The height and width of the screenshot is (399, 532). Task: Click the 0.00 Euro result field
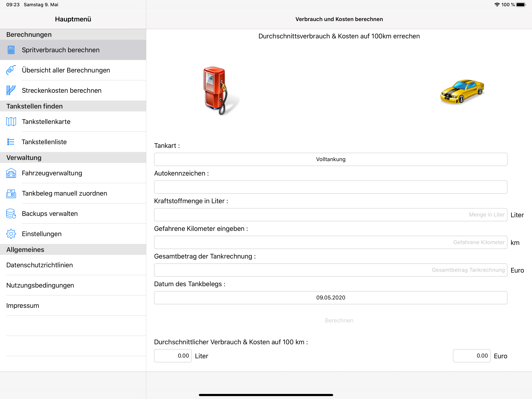472,356
